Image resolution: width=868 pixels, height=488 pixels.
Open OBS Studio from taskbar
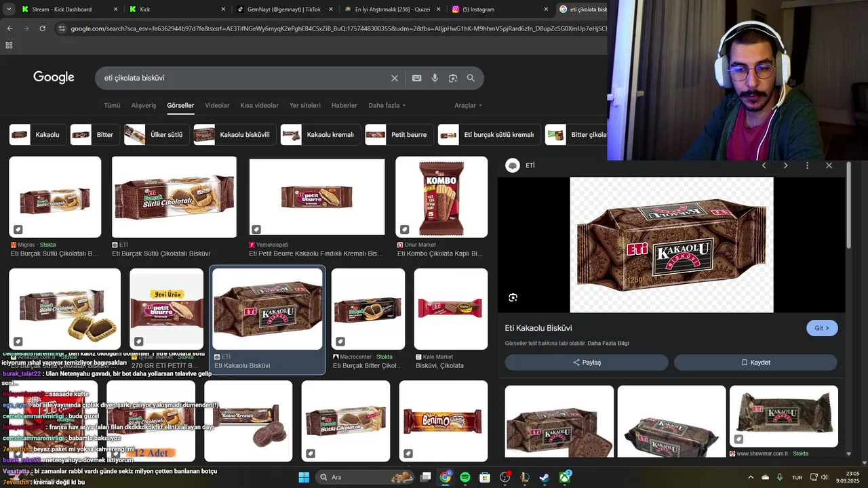pos(505,477)
